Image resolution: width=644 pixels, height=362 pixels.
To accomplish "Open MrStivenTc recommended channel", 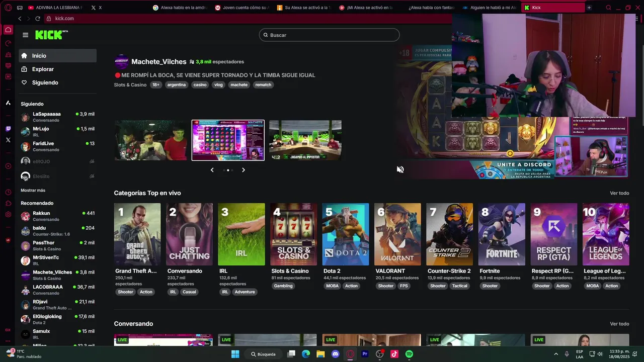I will tap(57, 260).
